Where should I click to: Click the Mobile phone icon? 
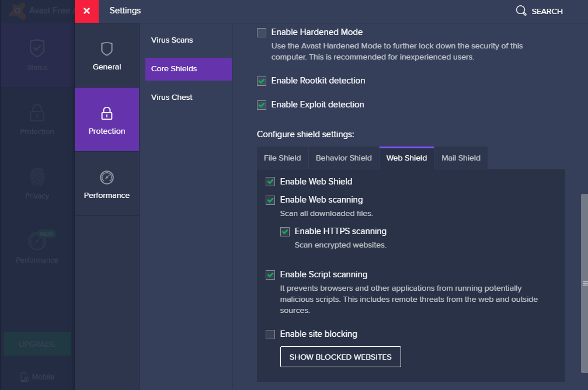click(x=25, y=377)
